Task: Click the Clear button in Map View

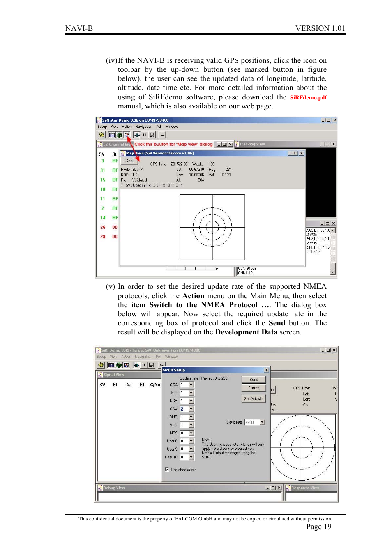Action: point(129,161)
